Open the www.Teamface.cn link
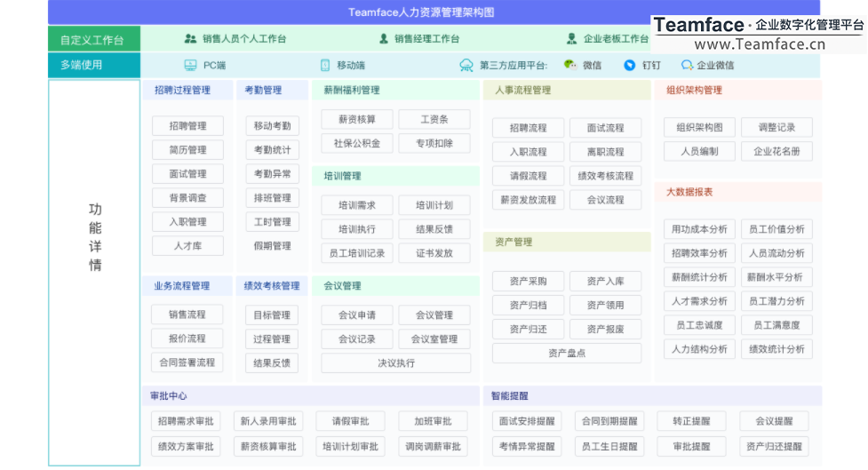Viewport: 868px width, 470px height. pyautogui.click(x=759, y=44)
